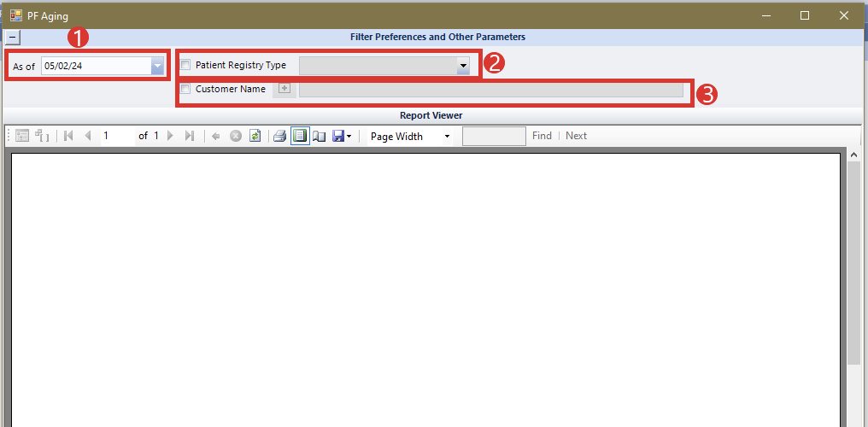The image size is (868, 427).
Task: Click the Export save disk icon
Action: (x=338, y=136)
